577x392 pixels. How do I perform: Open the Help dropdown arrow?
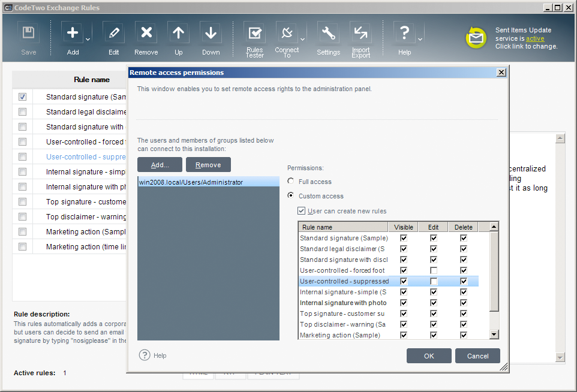(x=420, y=39)
